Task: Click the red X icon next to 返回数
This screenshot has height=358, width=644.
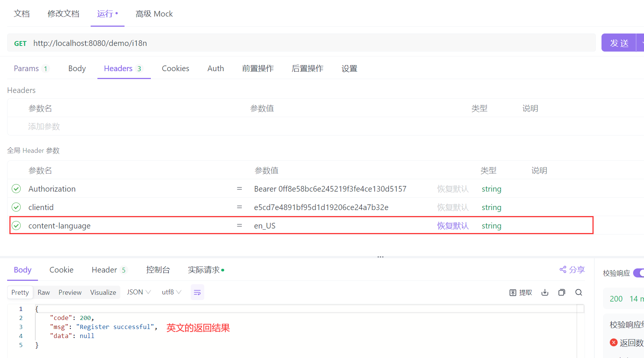Action: [614, 342]
